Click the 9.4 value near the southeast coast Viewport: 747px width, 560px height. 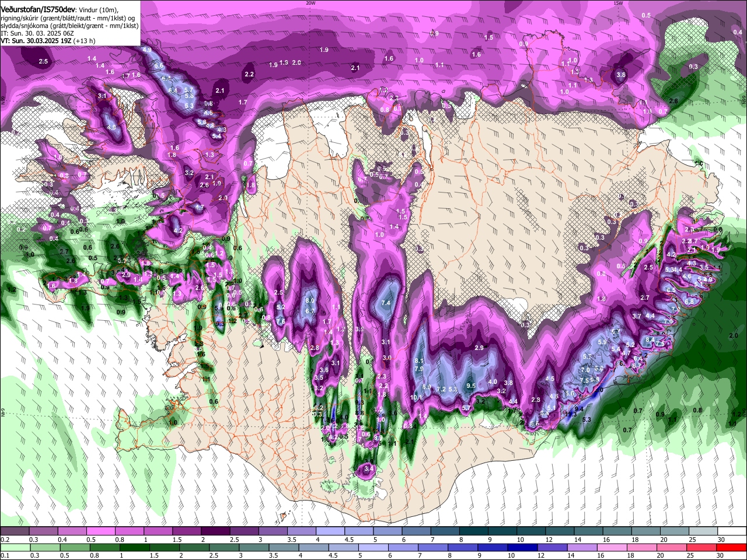click(579, 409)
